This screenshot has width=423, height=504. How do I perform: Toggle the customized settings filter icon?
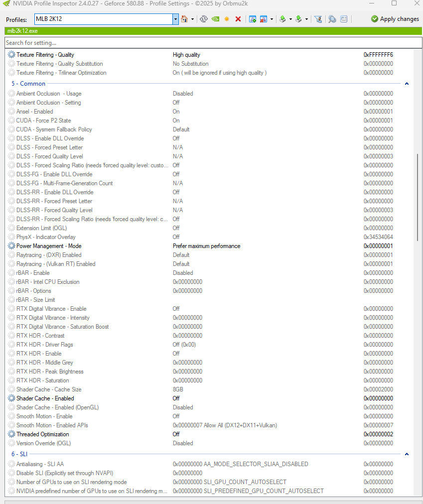[x=318, y=19]
